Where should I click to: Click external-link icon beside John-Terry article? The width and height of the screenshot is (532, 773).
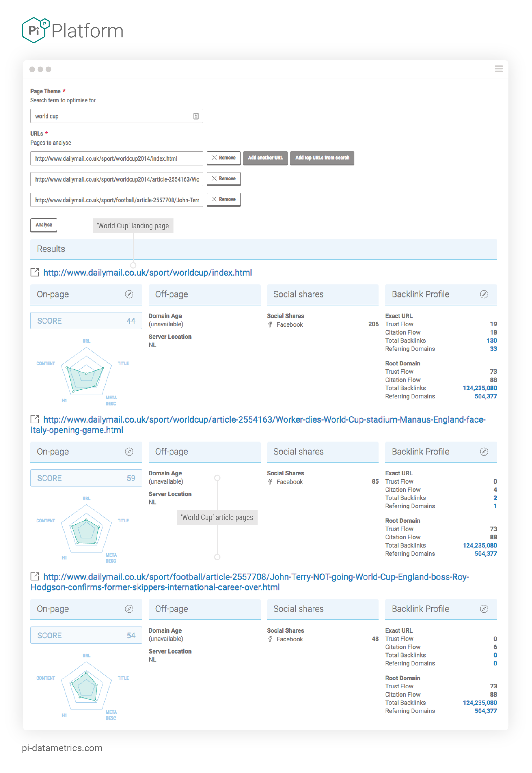click(35, 577)
